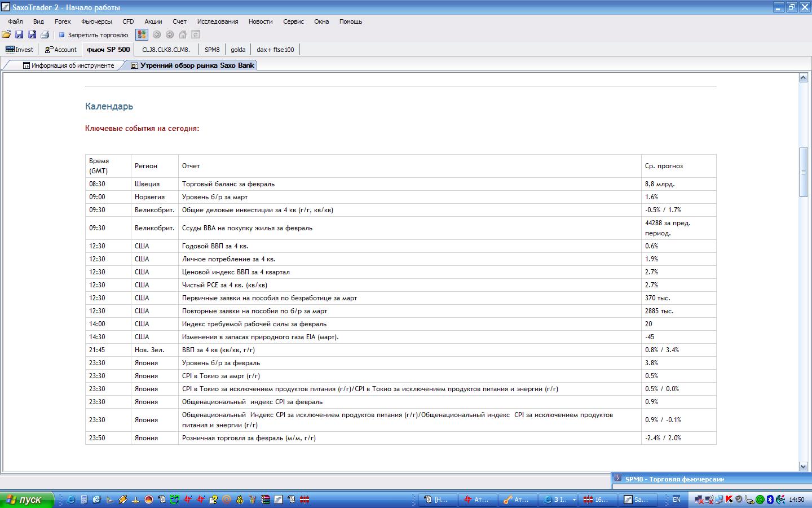Click the printer icon in toolbar
This screenshot has height=508, width=812.
point(45,34)
